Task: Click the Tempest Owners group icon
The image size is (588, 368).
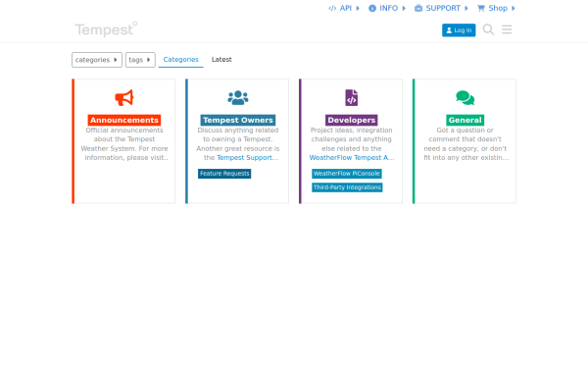Action: coord(238,97)
